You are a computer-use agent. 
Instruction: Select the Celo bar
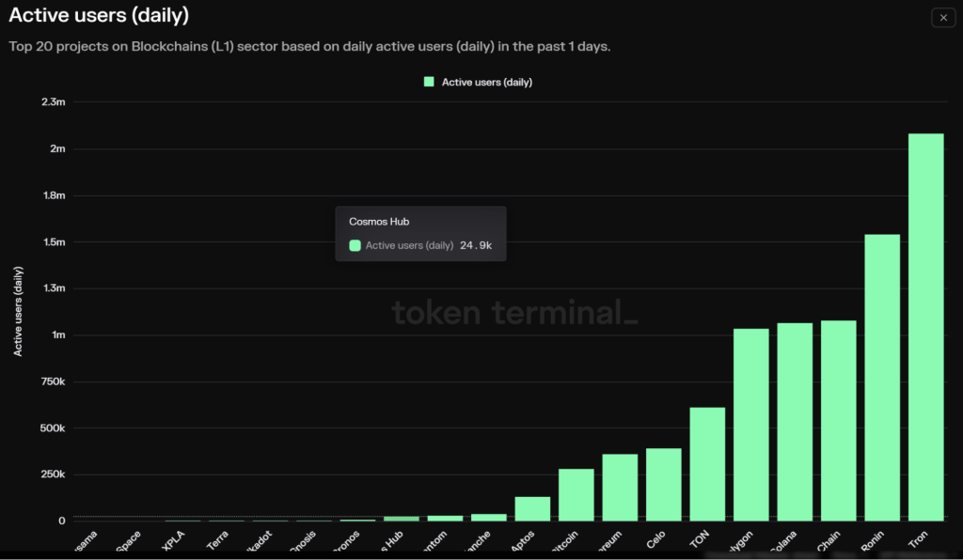click(x=663, y=484)
